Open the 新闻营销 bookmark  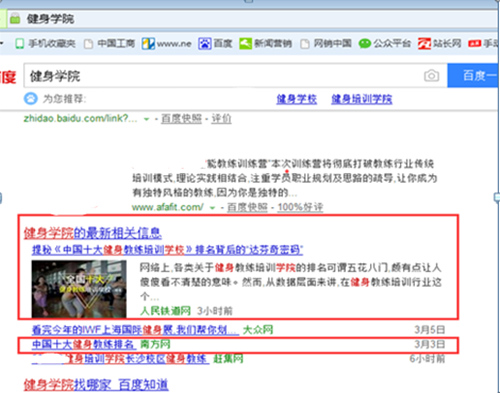pyautogui.click(x=265, y=43)
